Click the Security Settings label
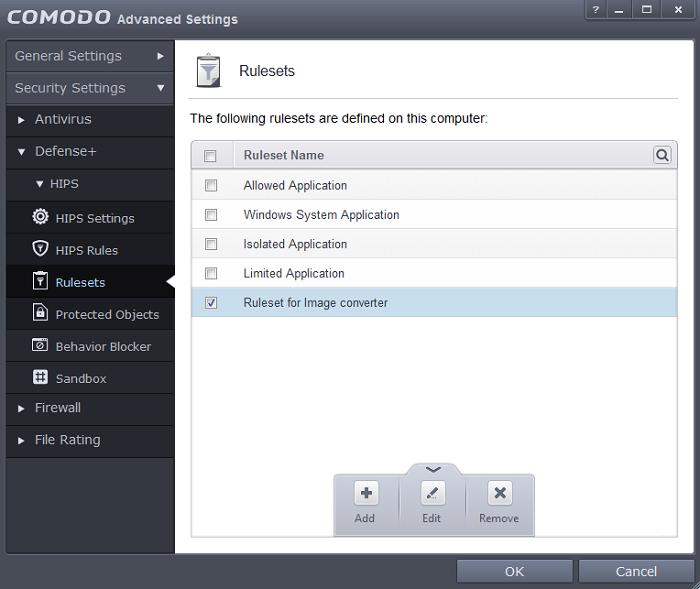 click(70, 88)
